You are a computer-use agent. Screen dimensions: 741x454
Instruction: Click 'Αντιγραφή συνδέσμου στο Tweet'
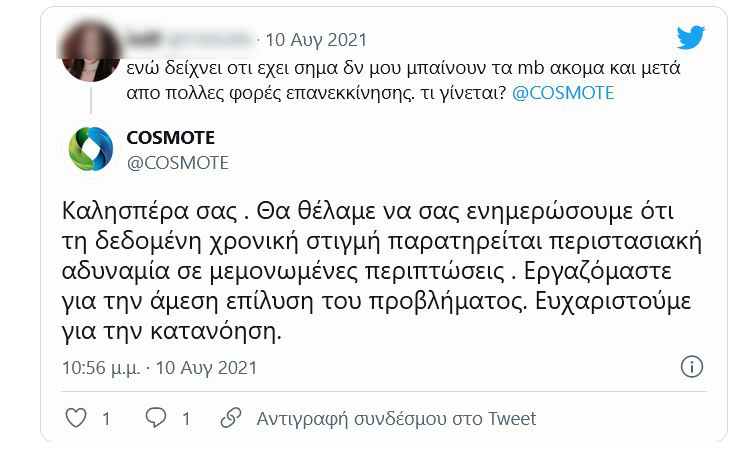(396, 418)
